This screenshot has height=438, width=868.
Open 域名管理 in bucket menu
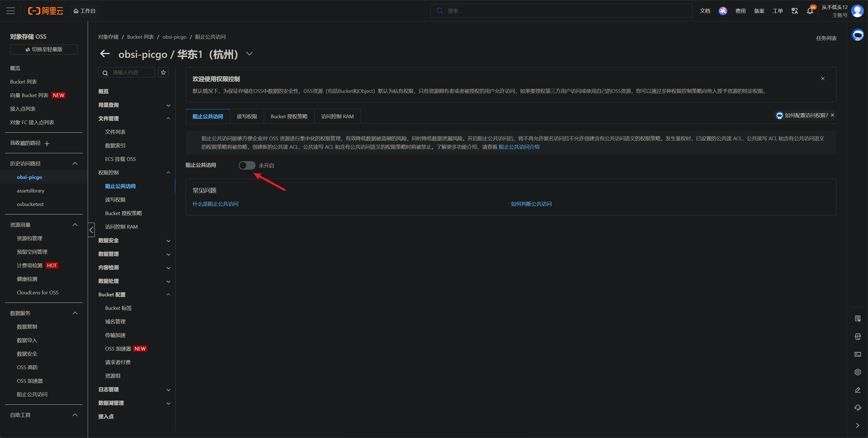point(115,322)
